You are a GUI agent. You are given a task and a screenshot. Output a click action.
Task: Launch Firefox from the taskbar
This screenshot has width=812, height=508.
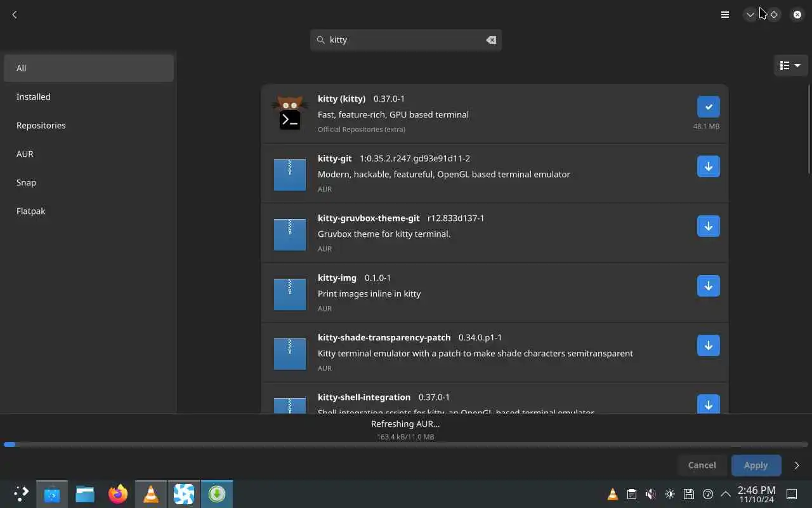118,493
